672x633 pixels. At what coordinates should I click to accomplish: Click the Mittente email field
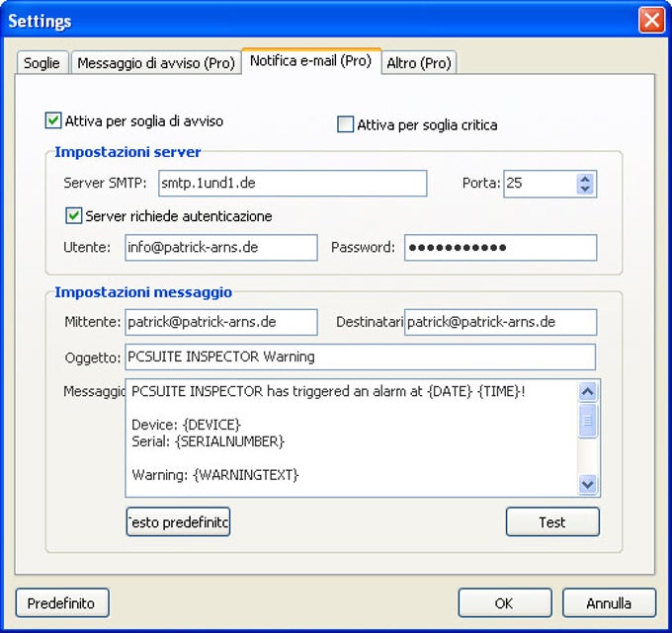[221, 322]
